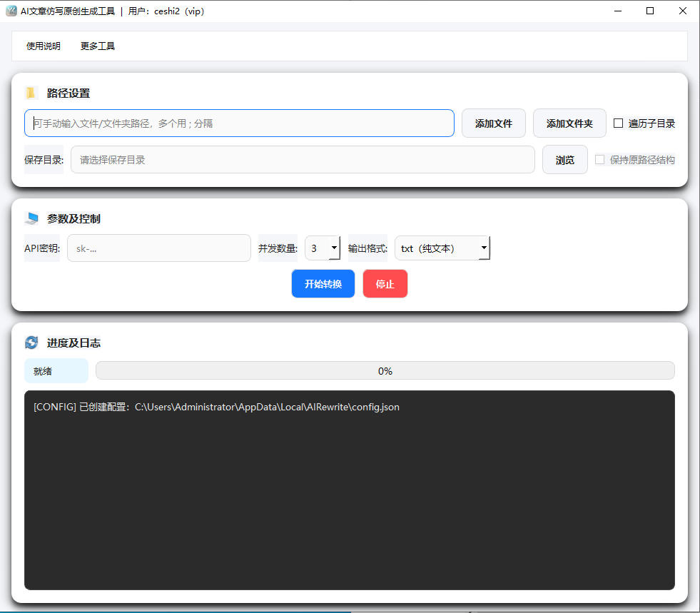
Task: Click the API密钥 label
Action: (42, 248)
